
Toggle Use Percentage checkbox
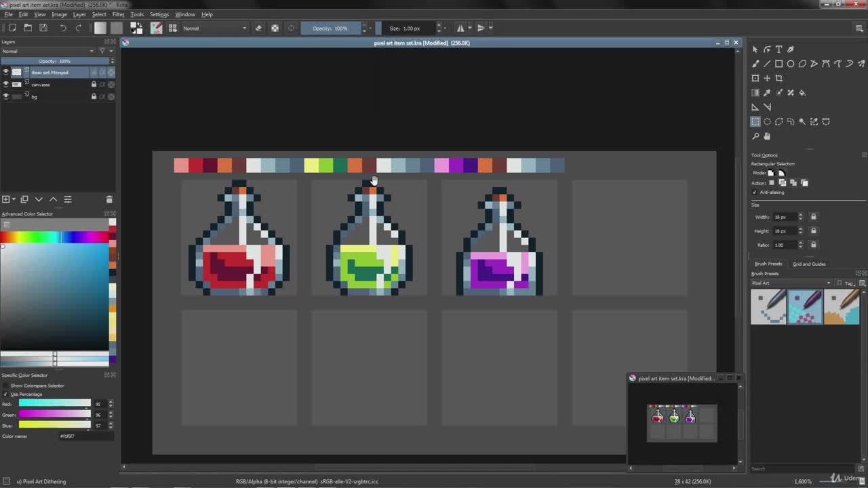[5, 394]
